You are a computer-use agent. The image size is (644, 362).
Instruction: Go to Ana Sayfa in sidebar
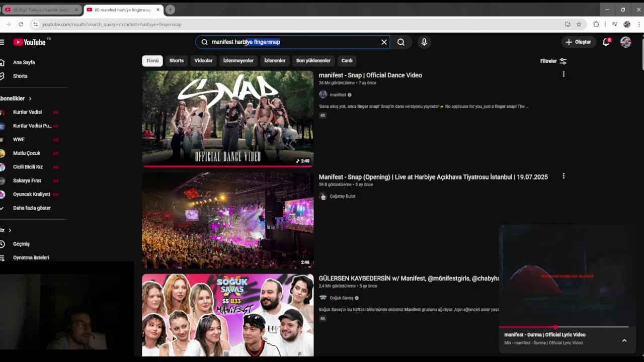tap(24, 62)
